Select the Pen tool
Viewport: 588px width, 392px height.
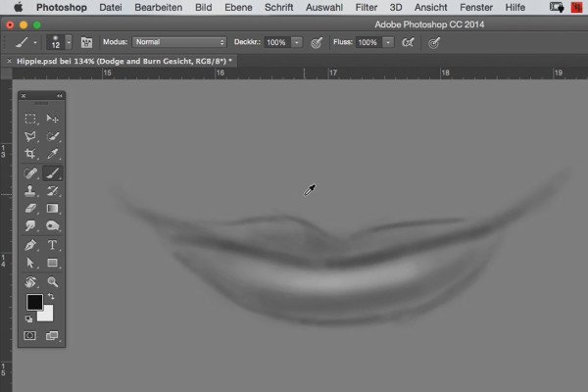coord(30,245)
